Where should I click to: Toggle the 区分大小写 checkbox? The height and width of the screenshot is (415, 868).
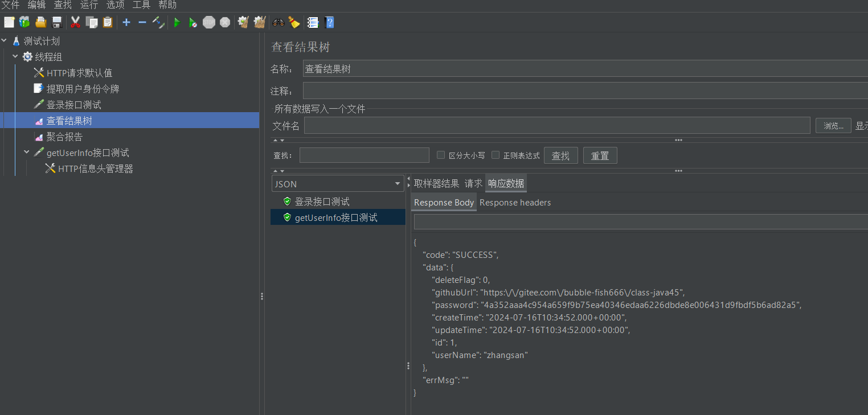(440, 155)
